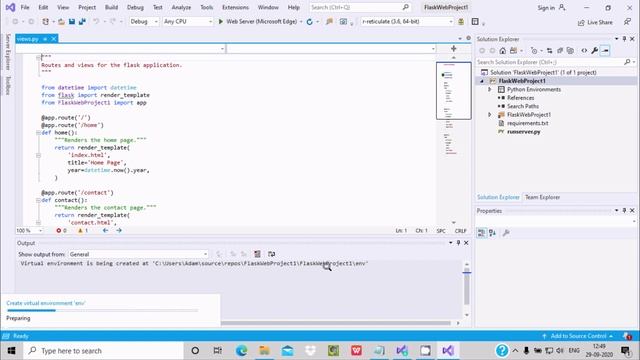Click the Undo arrow icon

[96, 22]
